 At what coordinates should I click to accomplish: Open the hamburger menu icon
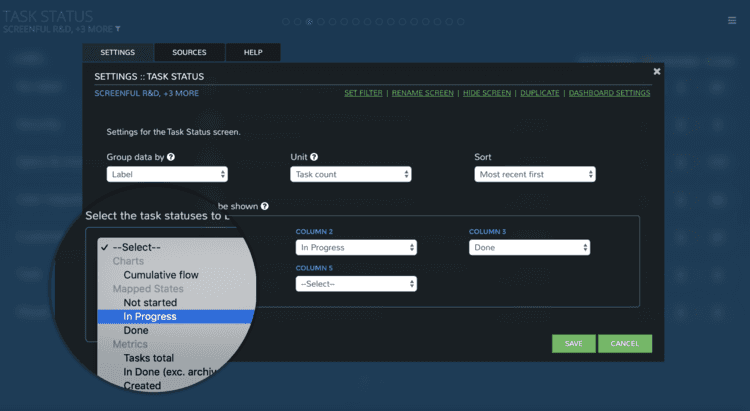pos(732,20)
